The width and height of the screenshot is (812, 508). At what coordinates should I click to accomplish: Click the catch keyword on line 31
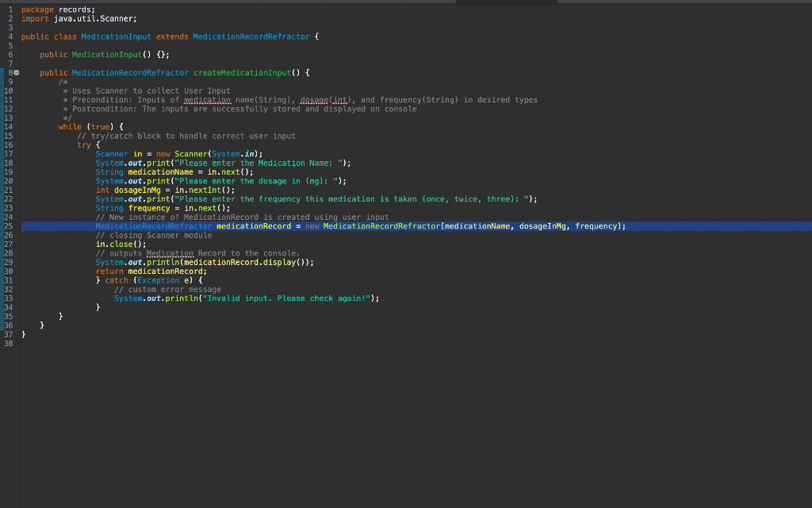[117, 280]
